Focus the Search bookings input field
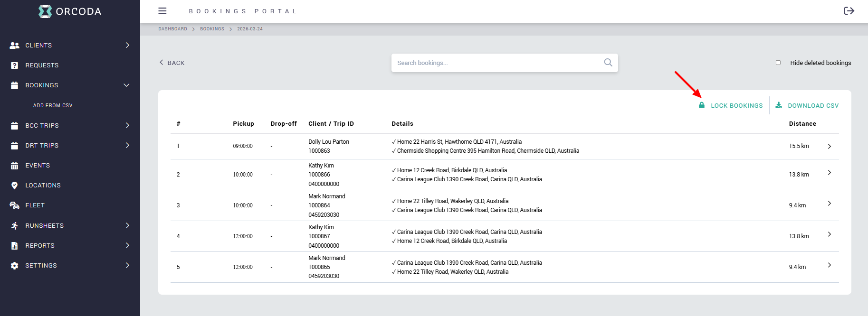Screen dimensions: 868x316 tap(496, 63)
